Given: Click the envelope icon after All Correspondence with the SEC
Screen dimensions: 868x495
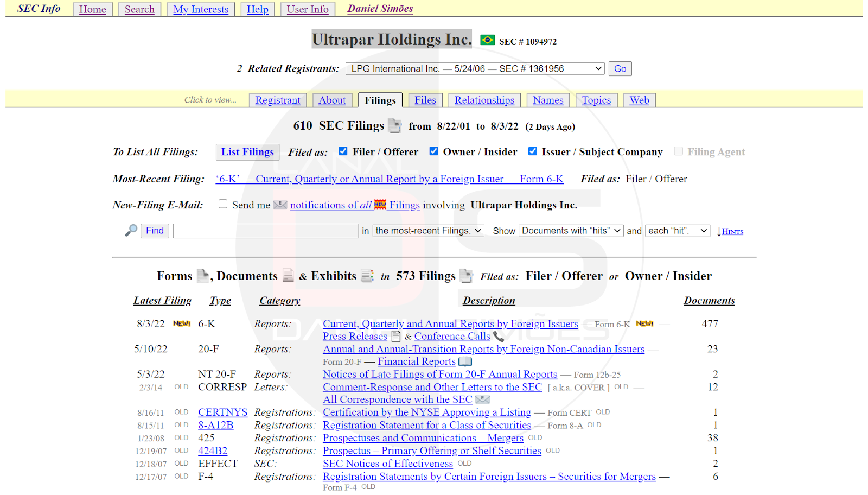Looking at the screenshot, I should pos(482,399).
